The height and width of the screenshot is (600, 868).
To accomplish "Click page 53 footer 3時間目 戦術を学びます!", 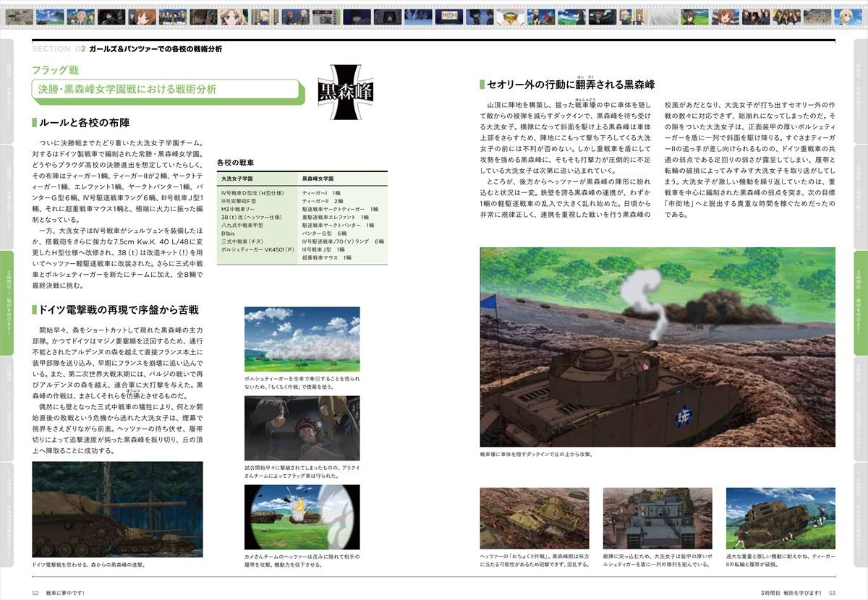I will click(x=798, y=593).
